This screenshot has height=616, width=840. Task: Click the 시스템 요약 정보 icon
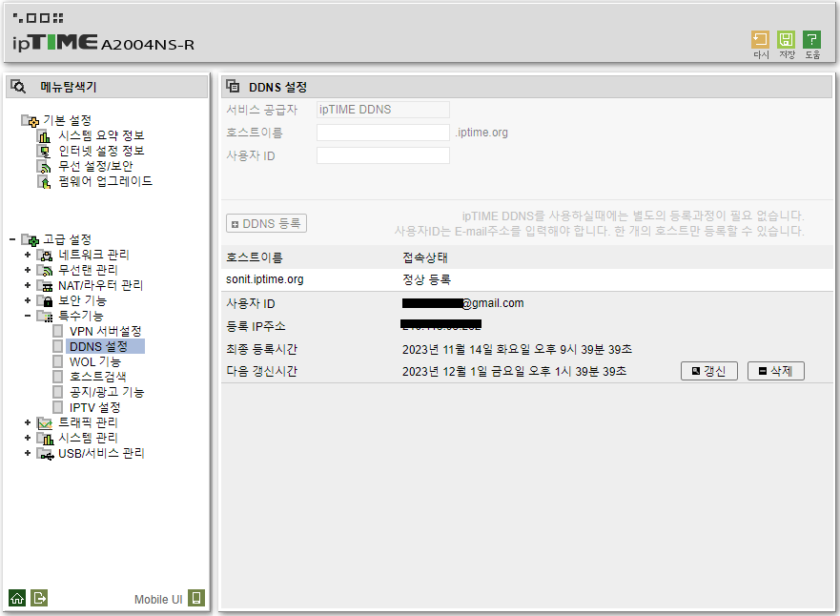pos(44,136)
